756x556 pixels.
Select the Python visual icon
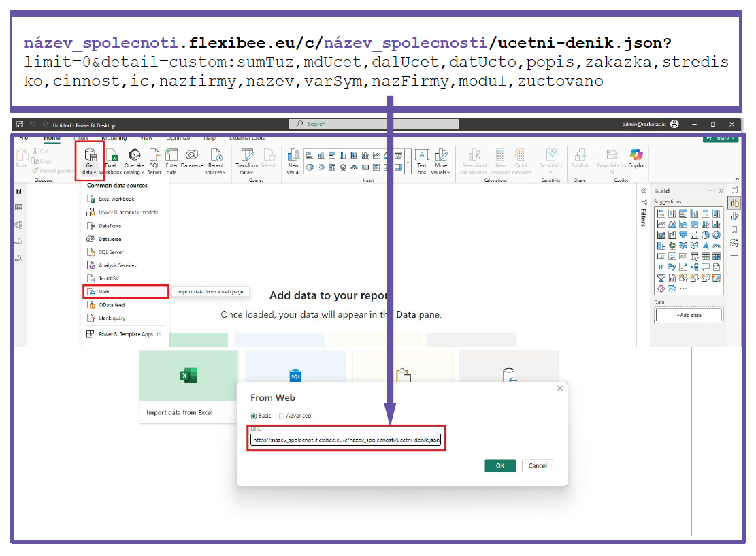click(672, 267)
